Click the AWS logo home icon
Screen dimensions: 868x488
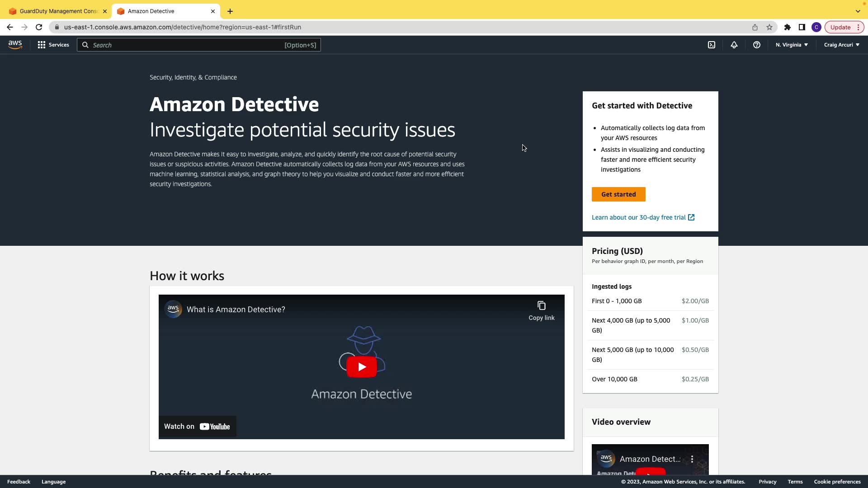point(15,45)
